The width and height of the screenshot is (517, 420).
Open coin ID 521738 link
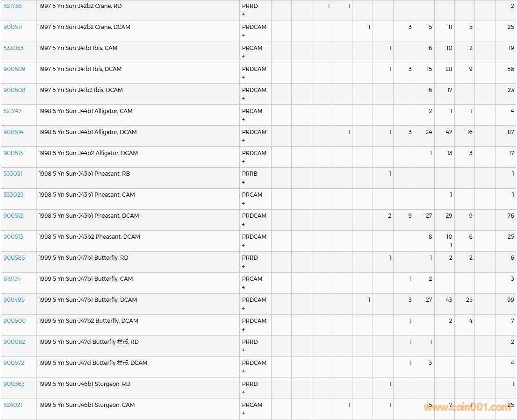[x=13, y=6]
